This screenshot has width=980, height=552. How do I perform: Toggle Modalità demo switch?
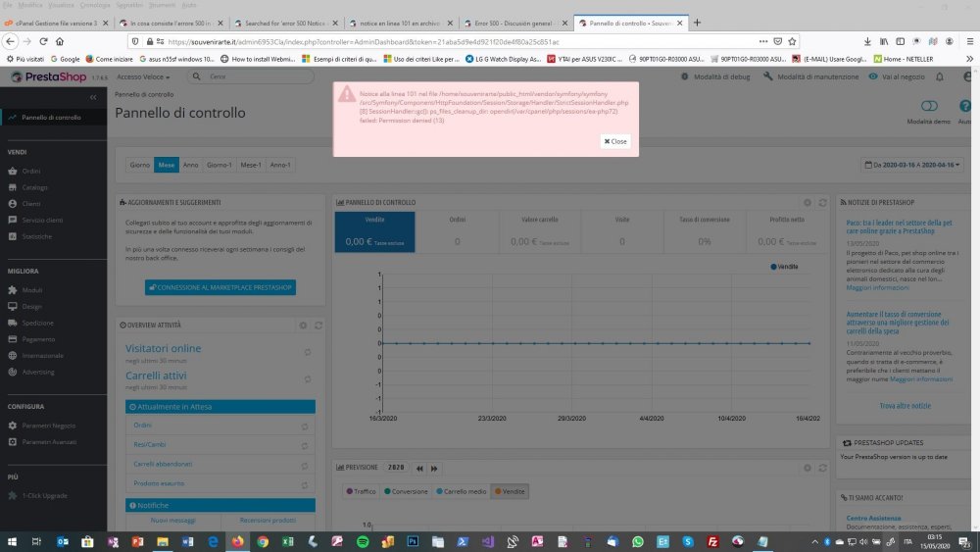point(929,106)
